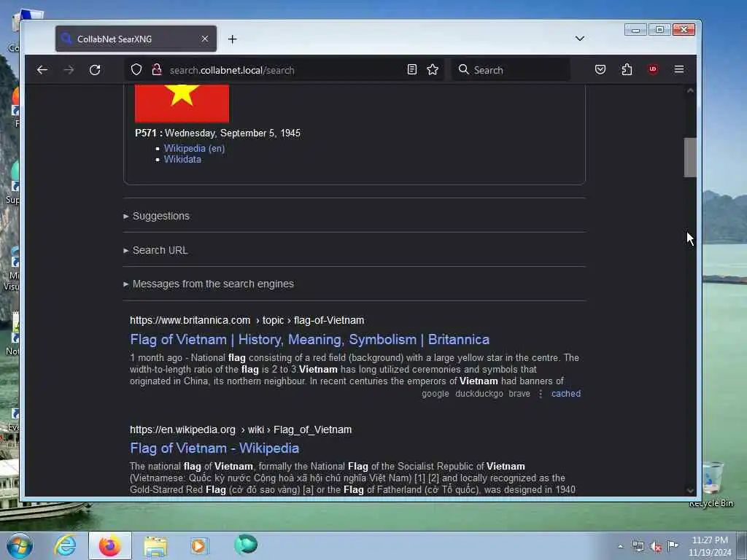Click the google engine label

[435, 394]
